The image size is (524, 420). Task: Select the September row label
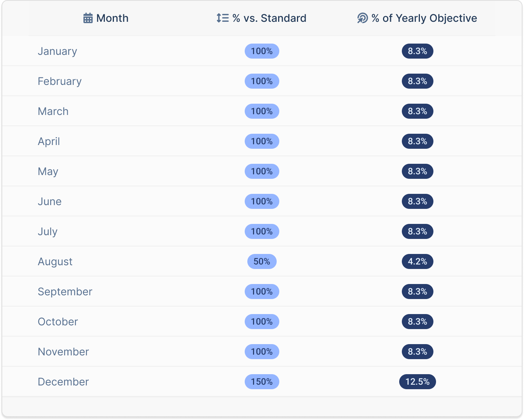[65, 292]
